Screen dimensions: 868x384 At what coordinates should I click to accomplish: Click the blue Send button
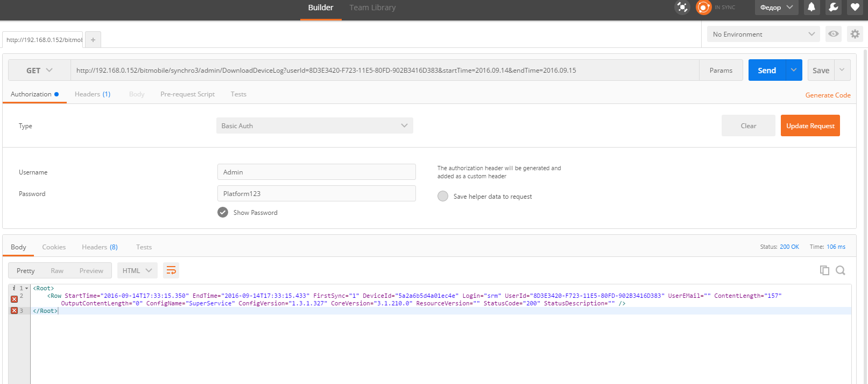click(x=767, y=71)
